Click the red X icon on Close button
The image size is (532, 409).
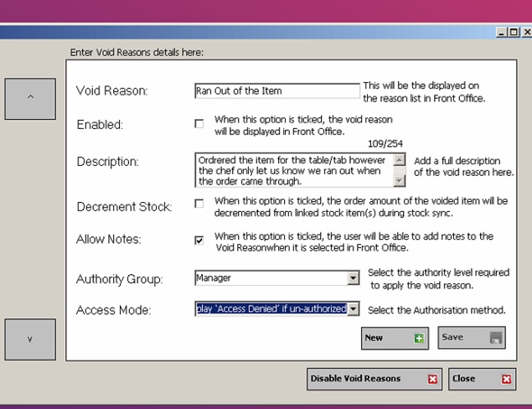(x=506, y=379)
